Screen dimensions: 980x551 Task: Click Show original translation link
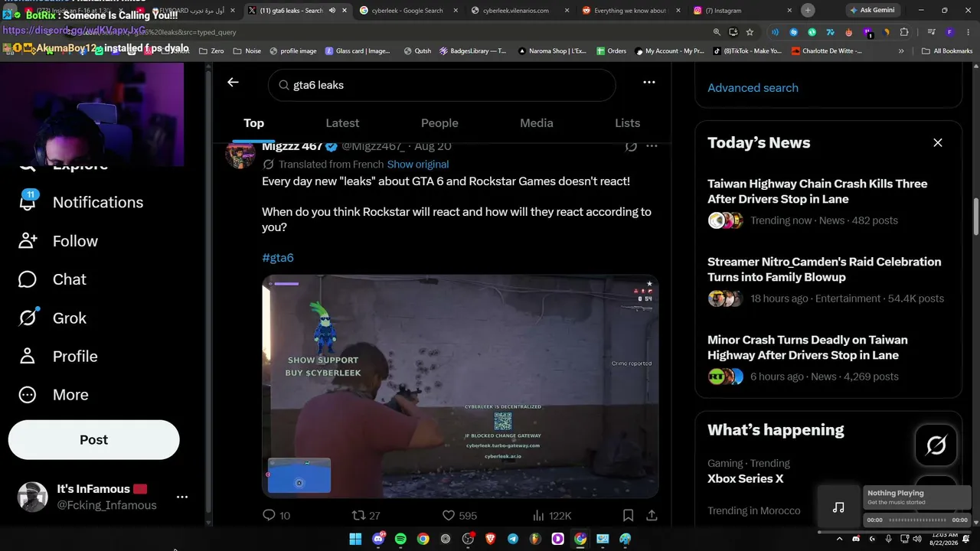click(x=418, y=165)
